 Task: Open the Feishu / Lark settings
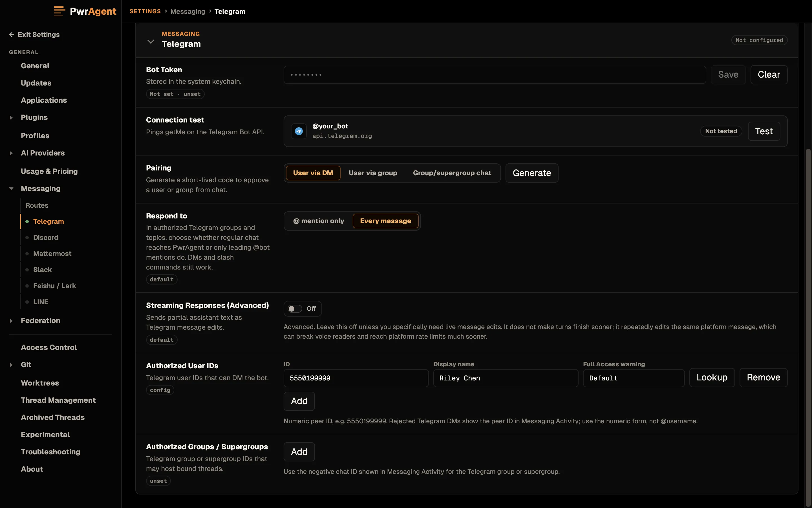click(54, 286)
